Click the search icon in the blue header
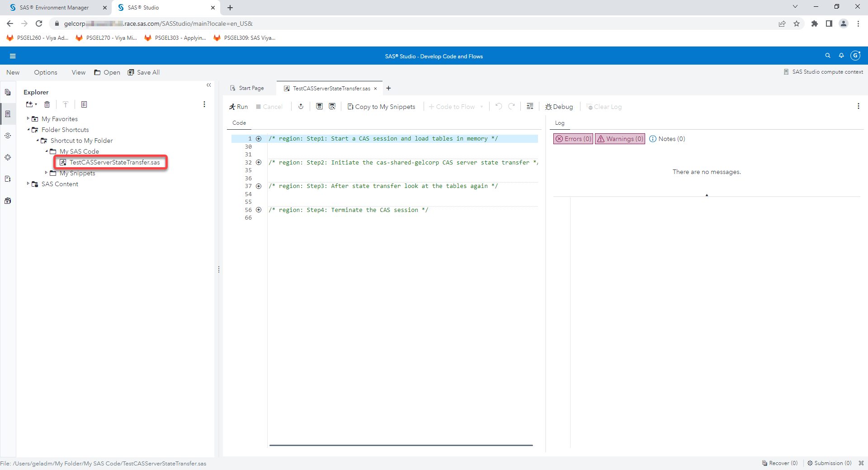 (x=828, y=56)
